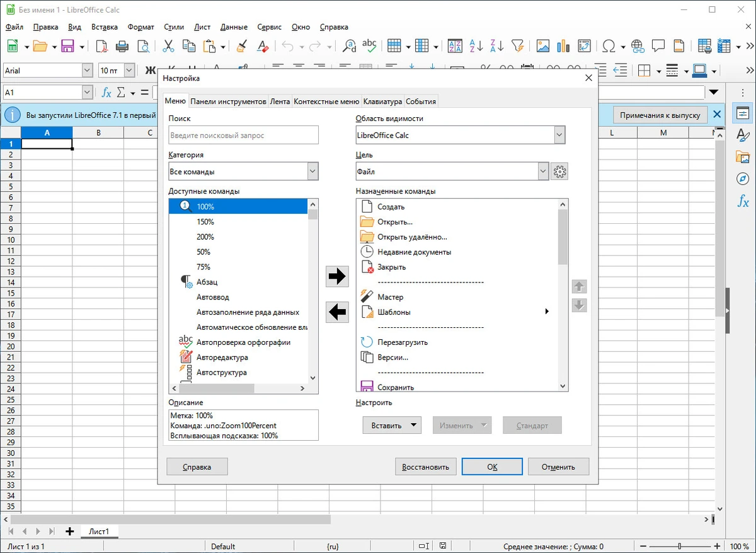
Task: Select Перезагрузить in assigned commands
Action: (x=458, y=342)
